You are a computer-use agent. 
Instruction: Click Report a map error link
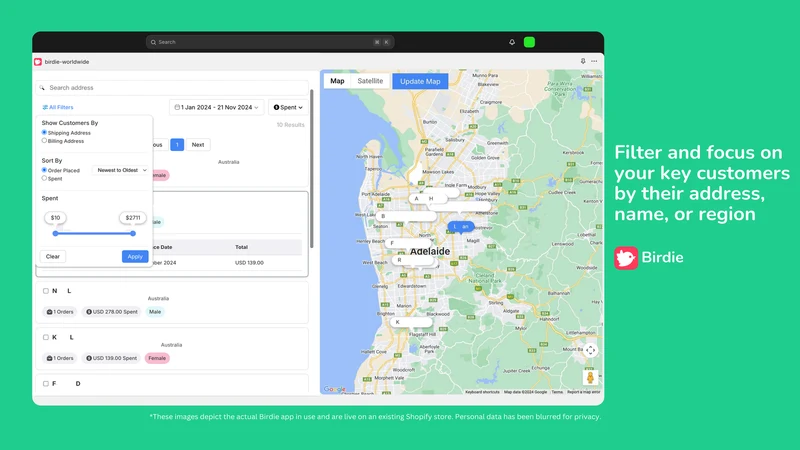pyautogui.click(x=584, y=392)
